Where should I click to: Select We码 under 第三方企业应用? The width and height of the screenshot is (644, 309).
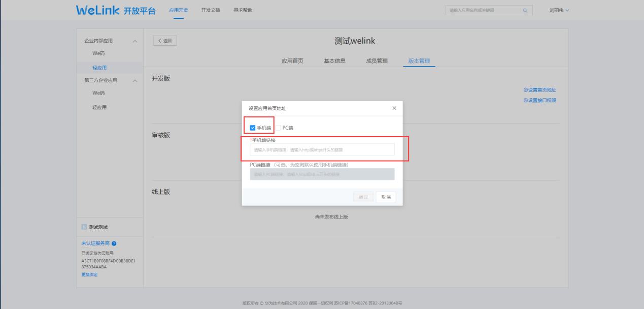click(98, 93)
